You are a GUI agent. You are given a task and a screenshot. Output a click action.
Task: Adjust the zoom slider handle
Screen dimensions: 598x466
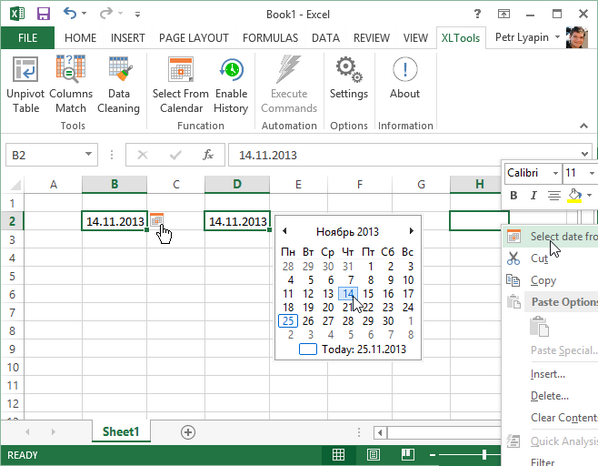click(x=484, y=454)
